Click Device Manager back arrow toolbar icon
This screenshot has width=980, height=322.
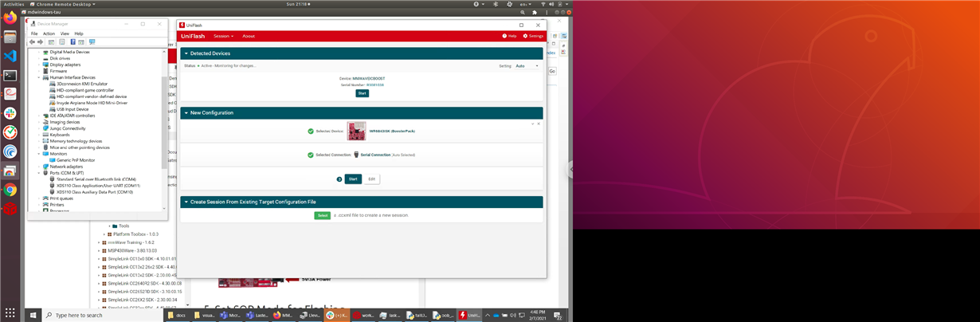[x=32, y=41]
